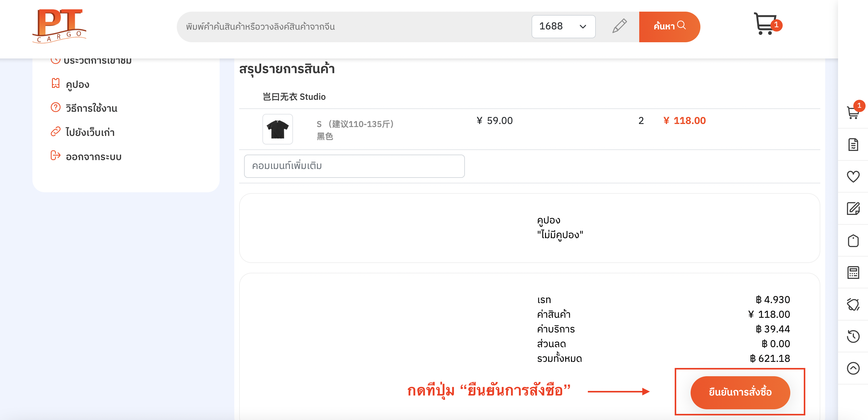Click the chain link icon in sidebar
868x420 pixels.
coord(55,132)
